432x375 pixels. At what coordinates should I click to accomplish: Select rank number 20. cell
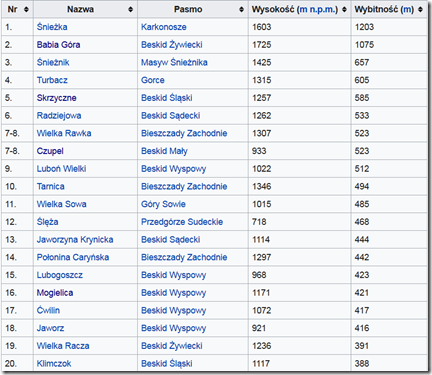tap(17, 363)
